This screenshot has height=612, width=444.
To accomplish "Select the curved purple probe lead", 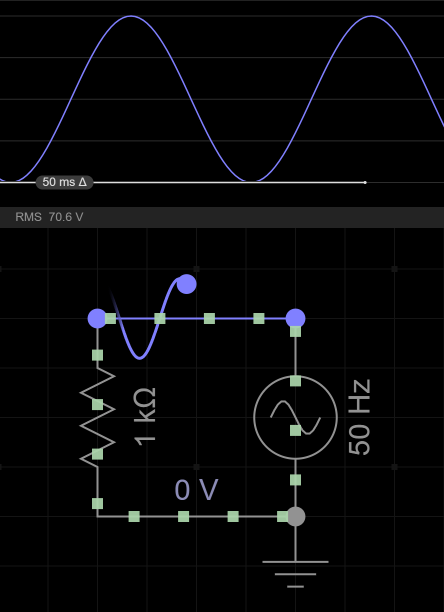I will (146, 320).
